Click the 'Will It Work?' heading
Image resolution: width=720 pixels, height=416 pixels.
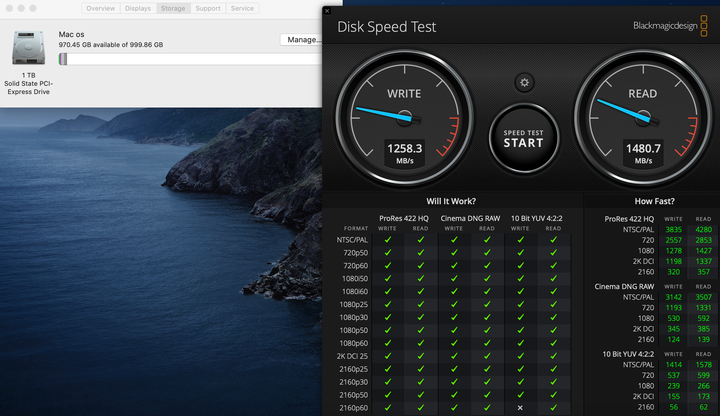click(x=451, y=201)
